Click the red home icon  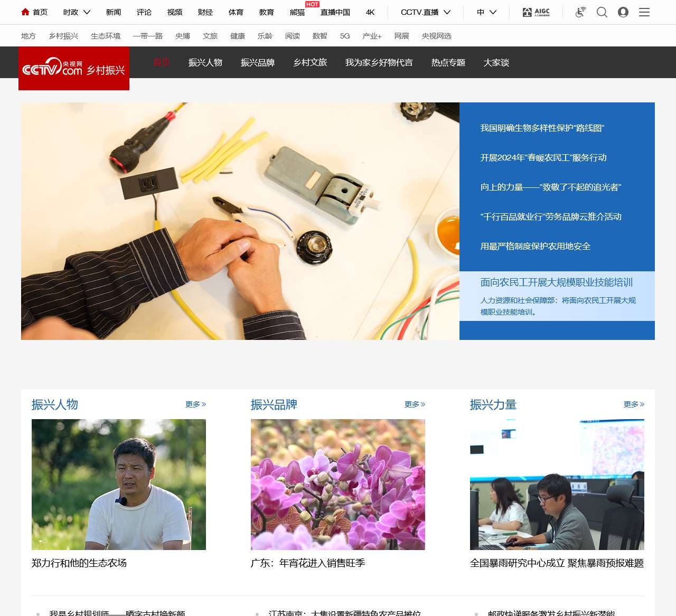25,12
